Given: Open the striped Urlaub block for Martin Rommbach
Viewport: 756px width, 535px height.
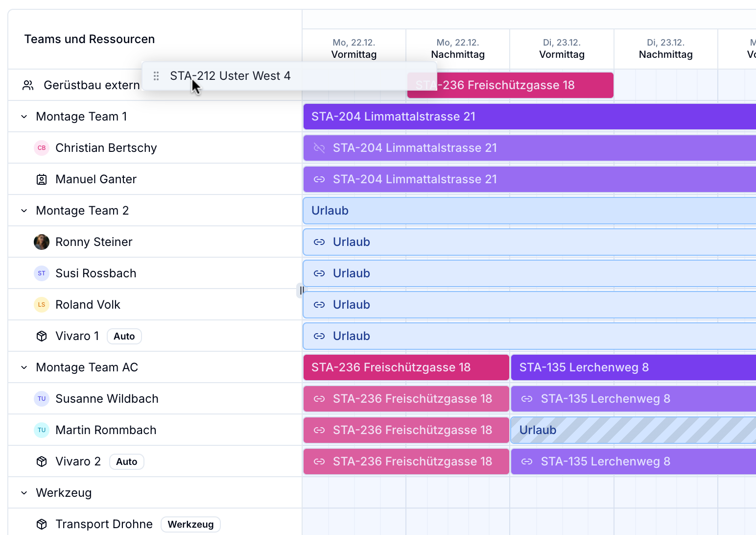Looking at the screenshot, I should [632, 430].
